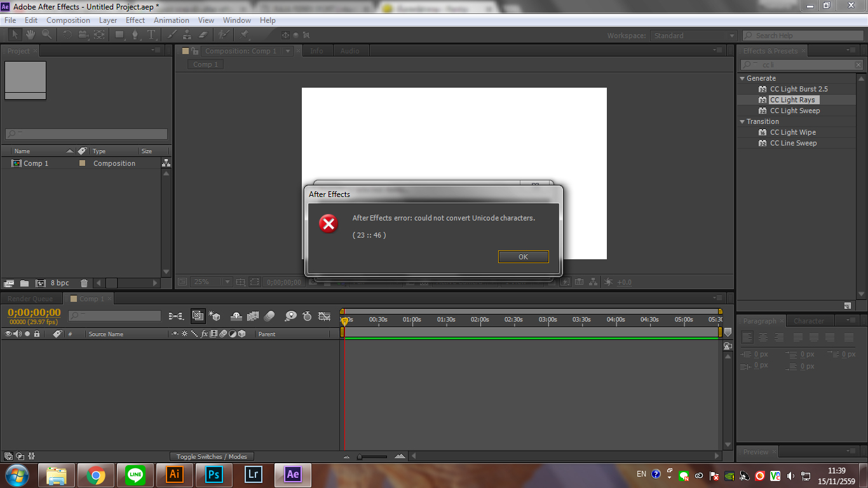Select the Unified Camera tool
868x488 pixels.
click(83, 34)
